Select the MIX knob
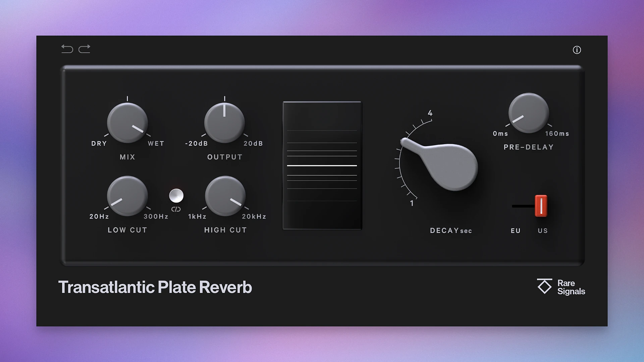Screen dimensions: 644x362 pyautogui.click(x=127, y=123)
